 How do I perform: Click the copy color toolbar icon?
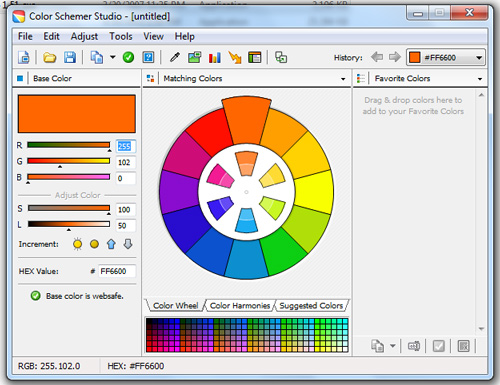(97, 57)
